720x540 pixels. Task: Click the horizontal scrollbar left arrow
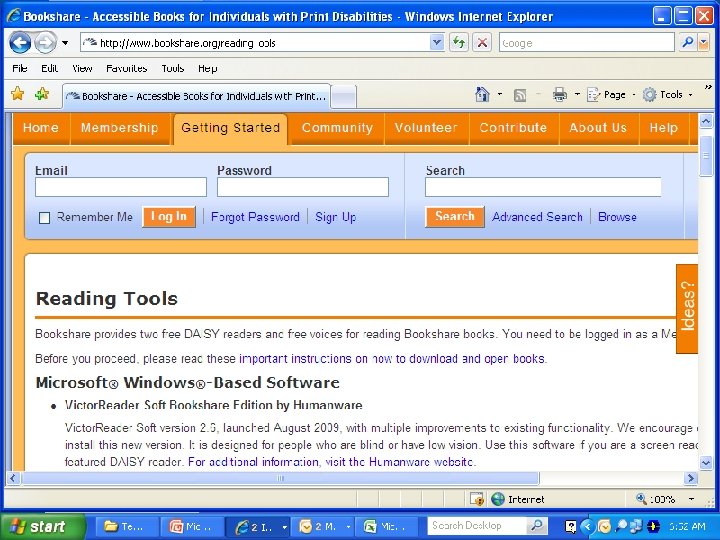point(13,478)
